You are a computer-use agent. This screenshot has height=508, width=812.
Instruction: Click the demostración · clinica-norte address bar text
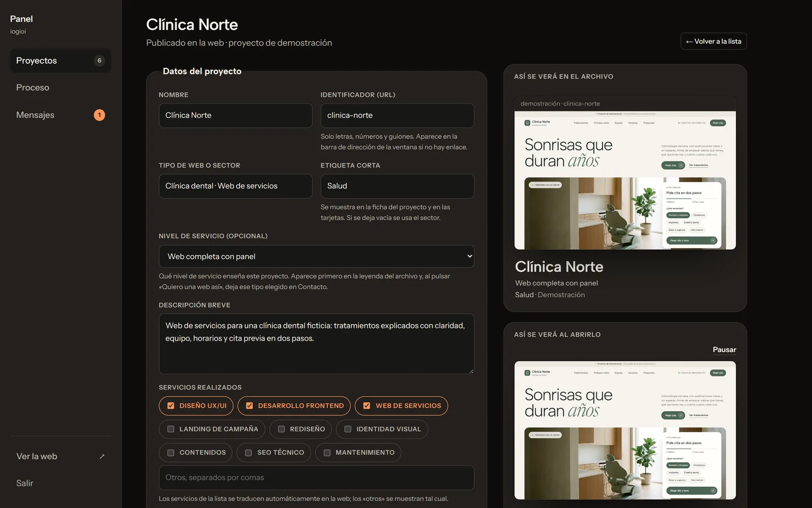[560, 104]
